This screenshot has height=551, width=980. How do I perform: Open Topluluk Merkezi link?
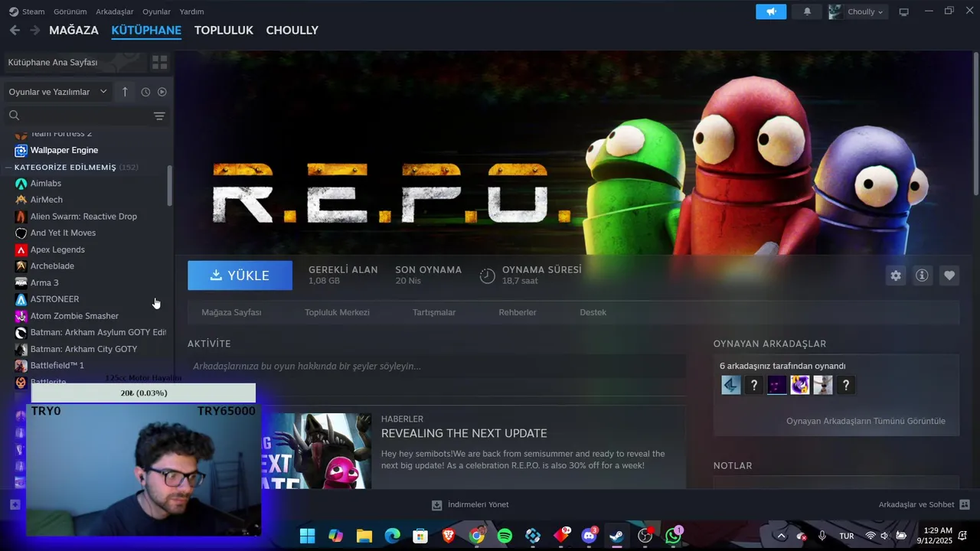point(337,312)
